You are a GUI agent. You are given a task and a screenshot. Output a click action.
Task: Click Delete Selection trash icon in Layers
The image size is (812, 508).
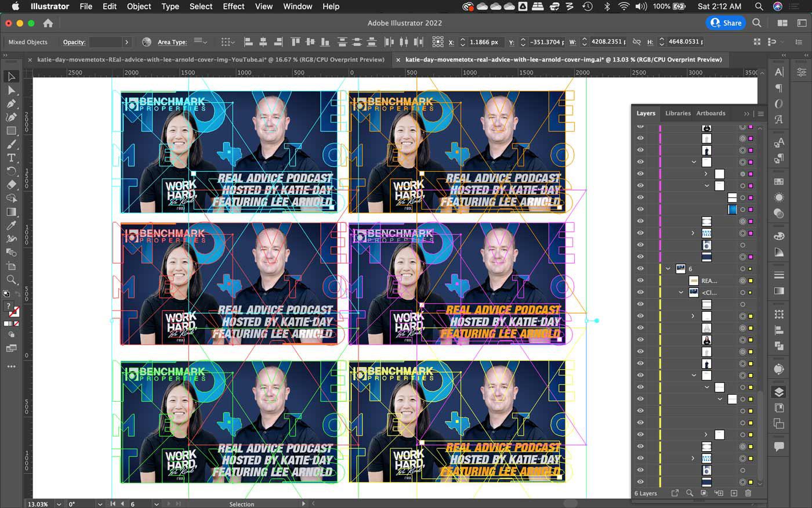tap(748, 493)
